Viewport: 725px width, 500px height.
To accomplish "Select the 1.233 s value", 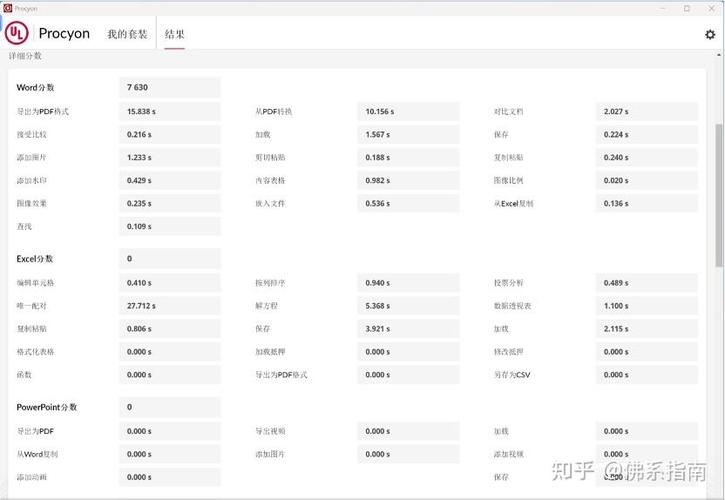I will pyautogui.click(x=170, y=158).
